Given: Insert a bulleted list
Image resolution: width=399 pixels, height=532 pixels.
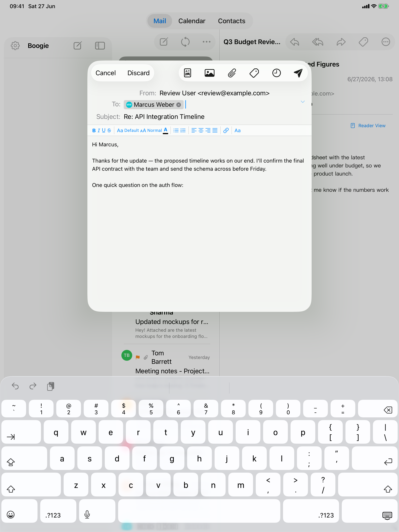Looking at the screenshot, I should click(x=176, y=130).
